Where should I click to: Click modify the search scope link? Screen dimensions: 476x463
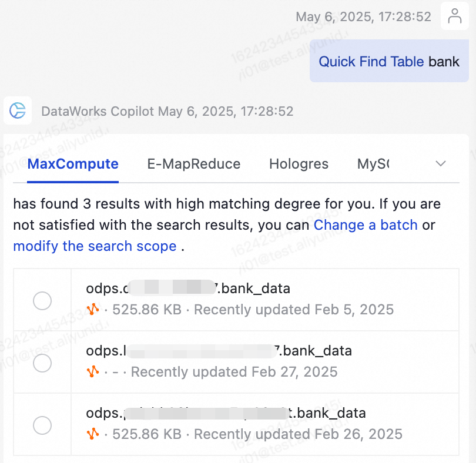pyautogui.click(x=95, y=246)
